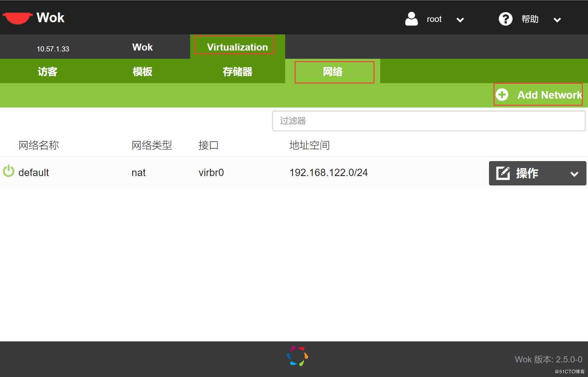
Task: Click the 地址空间 column header
Action: [x=310, y=145]
